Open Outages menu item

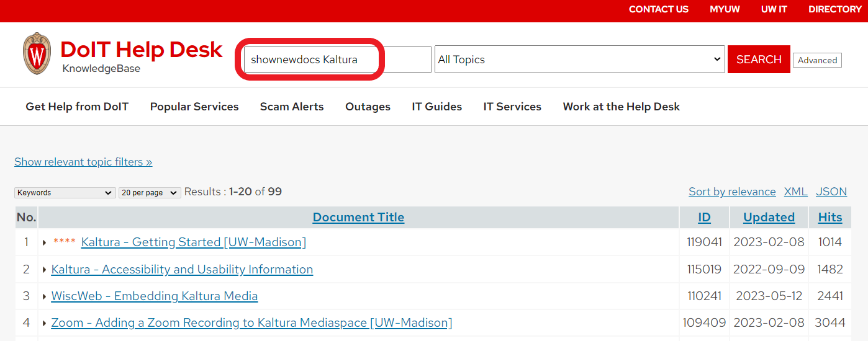coord(368,107)
